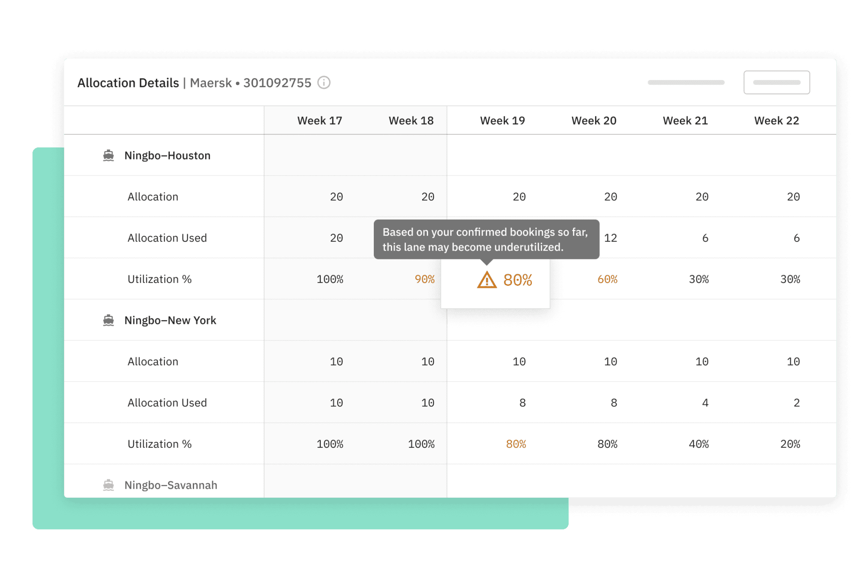Click New York Allocation 10 in Week 22
The width and height of the screenshot is (868, 588).
[x=793, y=362]
